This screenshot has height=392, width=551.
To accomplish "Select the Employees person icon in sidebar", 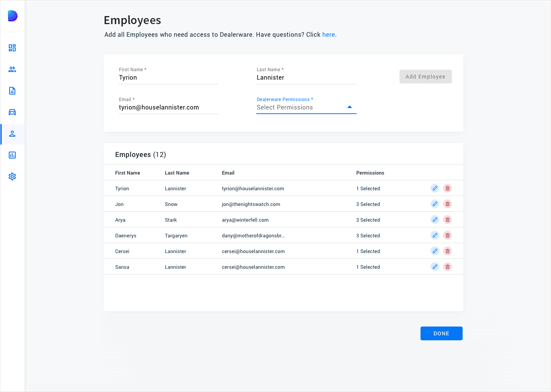I will coord(12,134).
